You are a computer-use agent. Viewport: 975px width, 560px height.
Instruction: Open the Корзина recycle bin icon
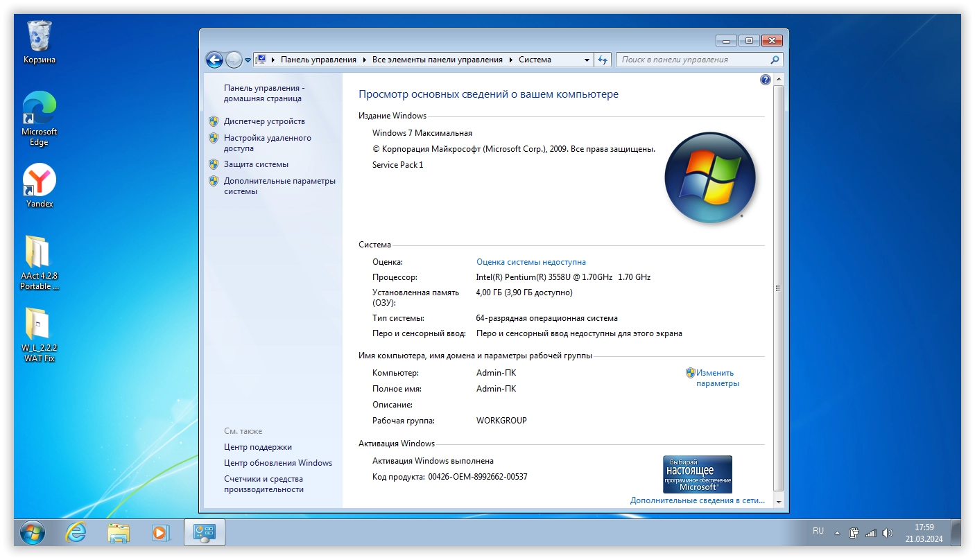click(x=39, y=42)
